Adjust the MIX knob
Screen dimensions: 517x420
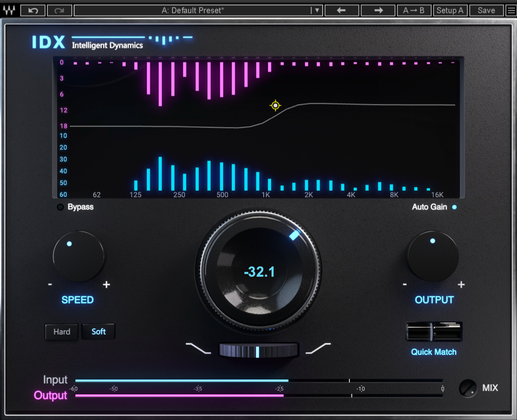(x=469, y=389)
